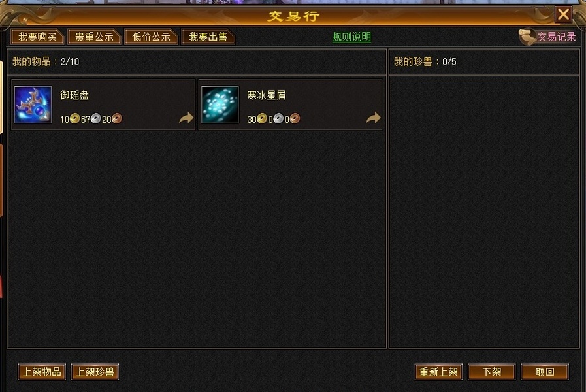Switch to the 低价公示 tab
The height and width of the screenshot is (392, 586).
click(151, 37)
